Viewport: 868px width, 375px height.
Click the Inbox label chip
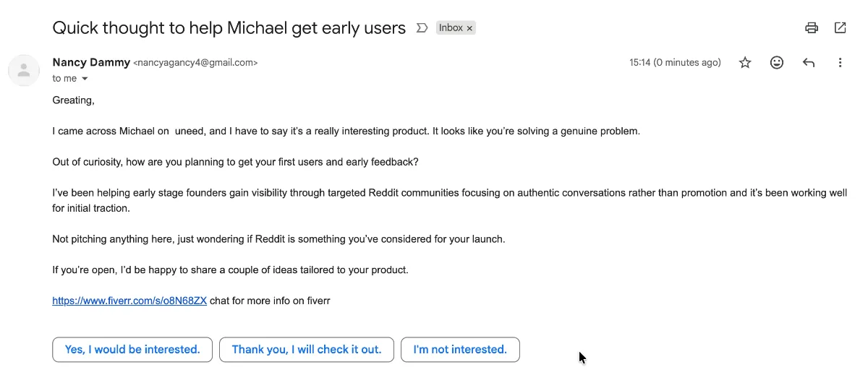click(451, 28)
